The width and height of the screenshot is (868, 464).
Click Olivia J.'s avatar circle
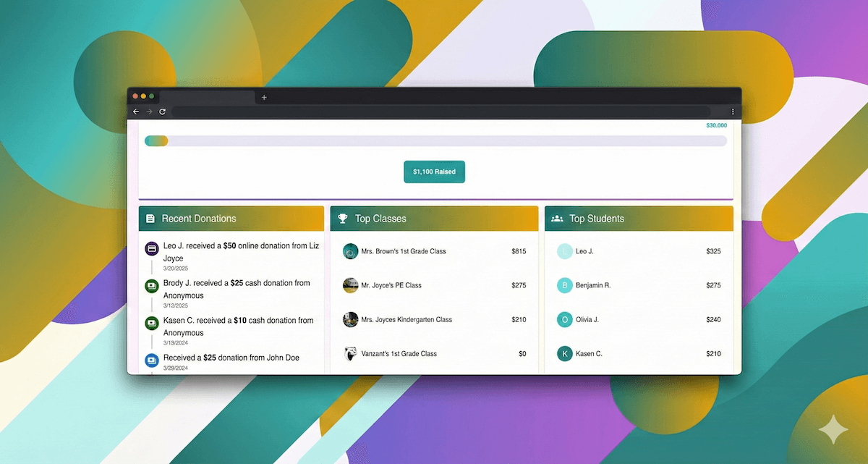pos(564,319)
